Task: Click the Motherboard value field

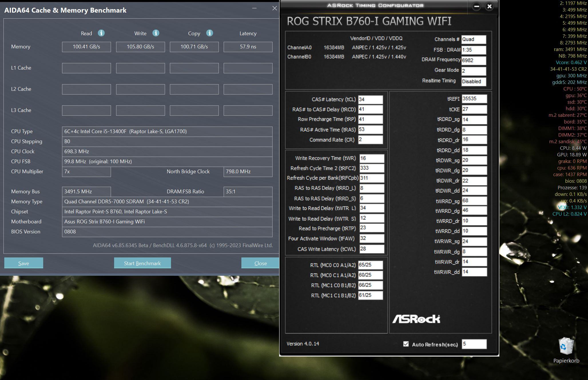Action: [167, 222]
